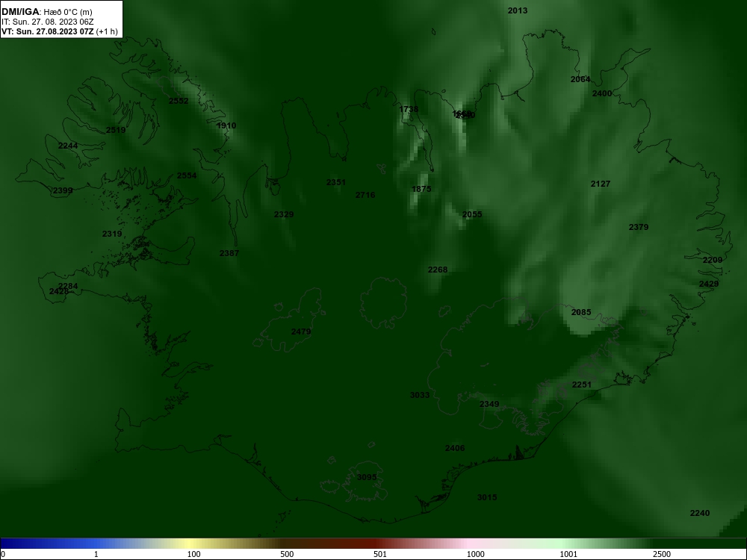Click the legend tick label 100
Image resolution: width=747 pixels, height=560 pixels.
(194, 554)
